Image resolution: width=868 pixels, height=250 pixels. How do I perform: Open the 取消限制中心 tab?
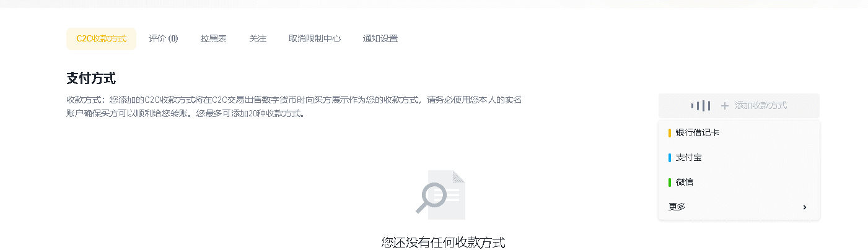(315, 38)
